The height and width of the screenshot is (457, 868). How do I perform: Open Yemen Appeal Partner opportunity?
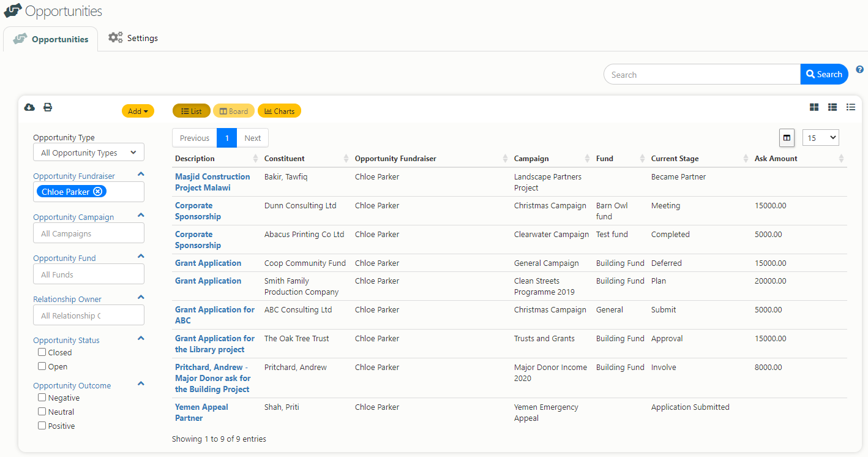pyautogui.click(x=201, y=412)
